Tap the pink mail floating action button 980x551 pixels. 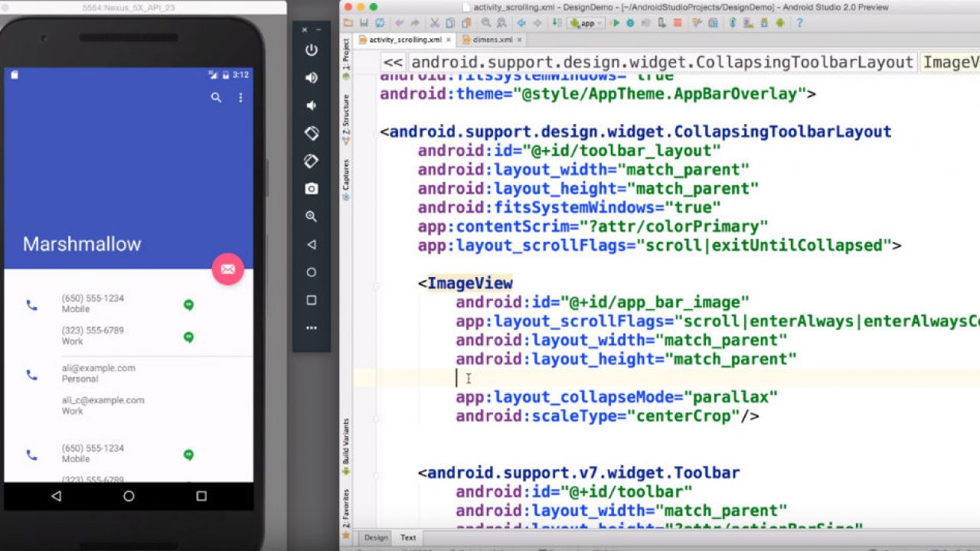click(x=227, y=269)
